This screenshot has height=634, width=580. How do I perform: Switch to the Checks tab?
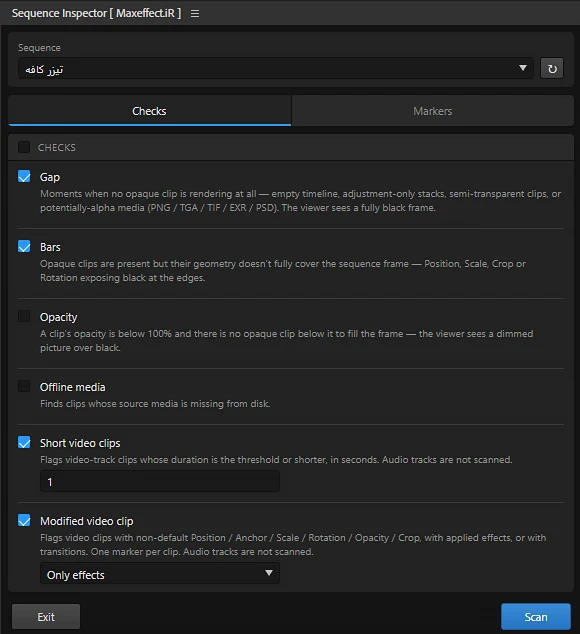point(150,111)
